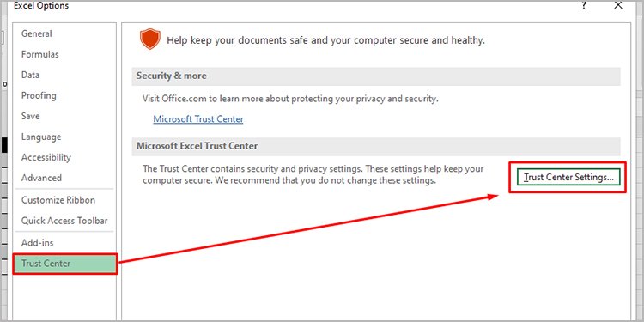Close the Excel Options dialog
The width and height of the screenshot is (644, 322).
tap(618, 5)
